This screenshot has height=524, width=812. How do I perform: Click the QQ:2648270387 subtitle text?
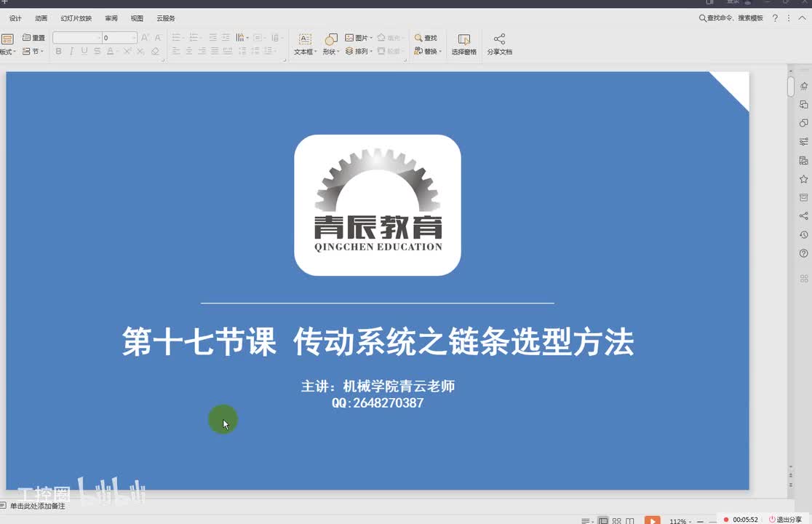point(378,403)
